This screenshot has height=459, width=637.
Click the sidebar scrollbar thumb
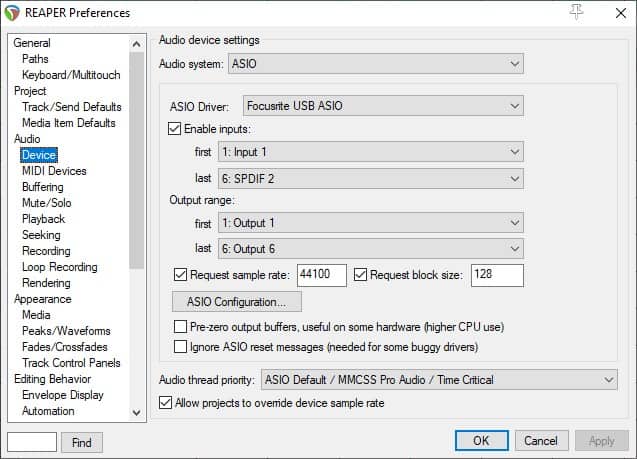pyautogui.click(x=136, y=160)
